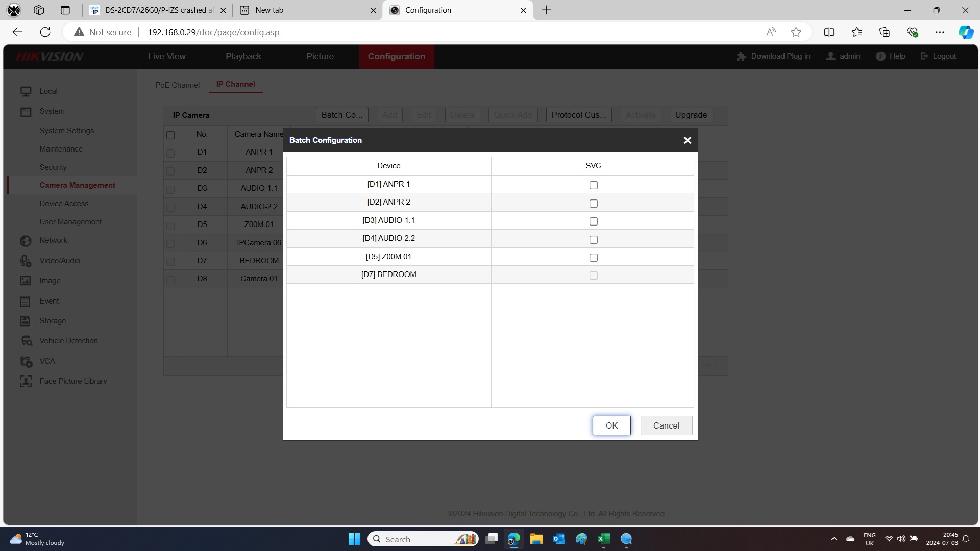Screen dimensions: 980x551
Task: Click the Image settings icon in sidebar
Action: click(26, 281)
